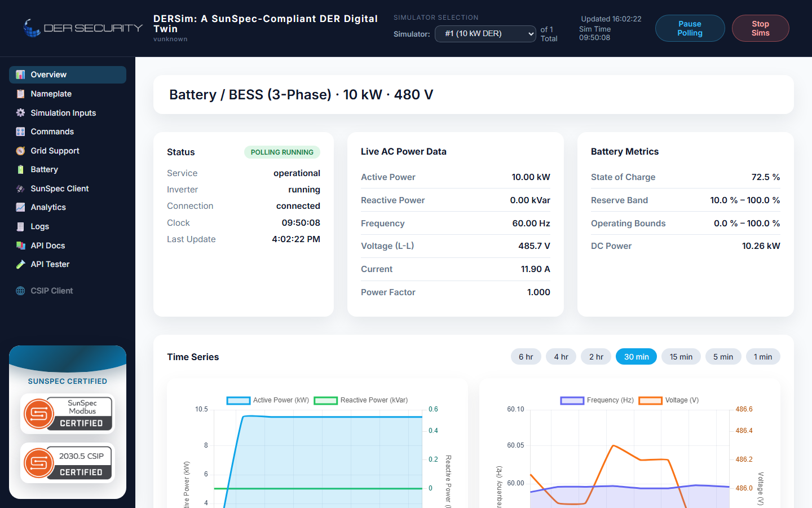Screen dimensions: 812x508
Task: Navigate to Commands page
Action: click(x=68, y=132)
